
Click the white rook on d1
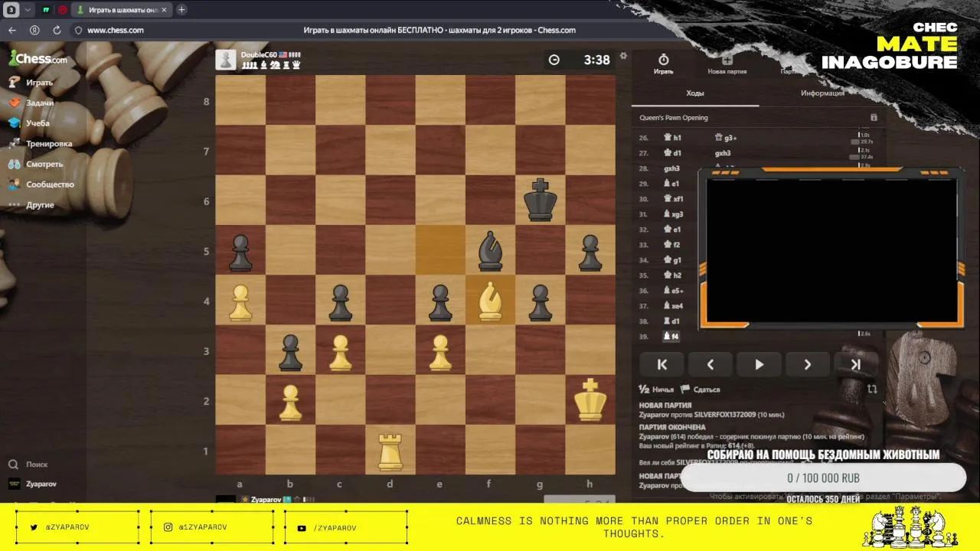coord(390,450)
